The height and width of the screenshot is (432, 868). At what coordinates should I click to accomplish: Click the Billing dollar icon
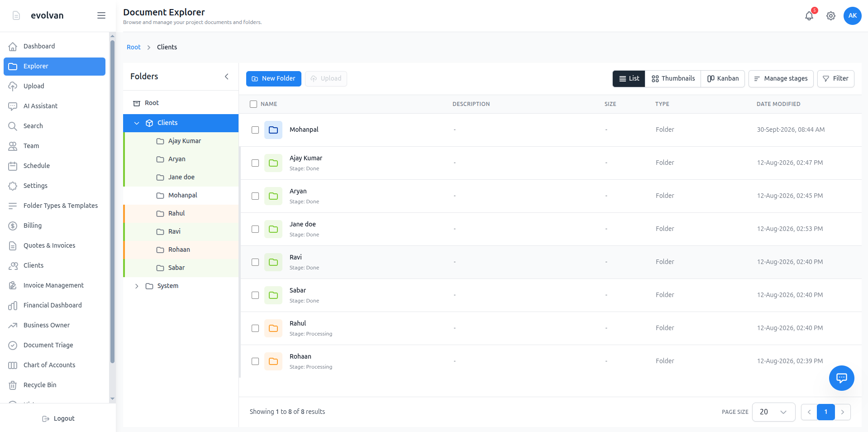[x=13, y=226]
